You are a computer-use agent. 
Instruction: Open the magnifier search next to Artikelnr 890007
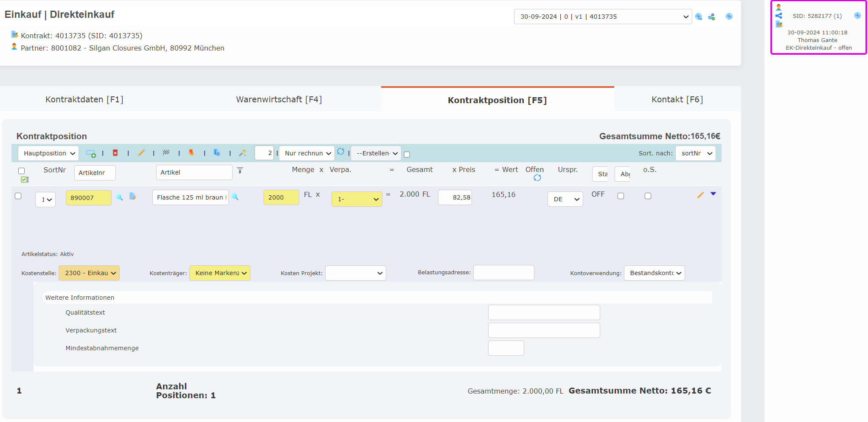[120, 197]
